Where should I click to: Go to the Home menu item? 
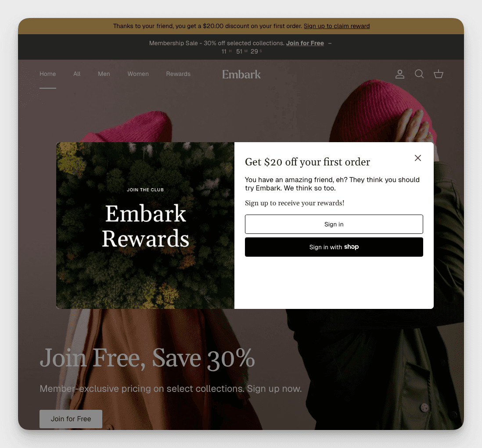48,74
